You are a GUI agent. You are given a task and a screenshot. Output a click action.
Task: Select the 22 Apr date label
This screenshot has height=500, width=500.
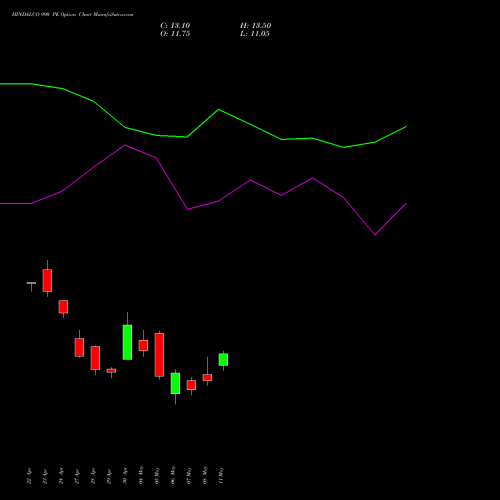[x=29, y=476]
